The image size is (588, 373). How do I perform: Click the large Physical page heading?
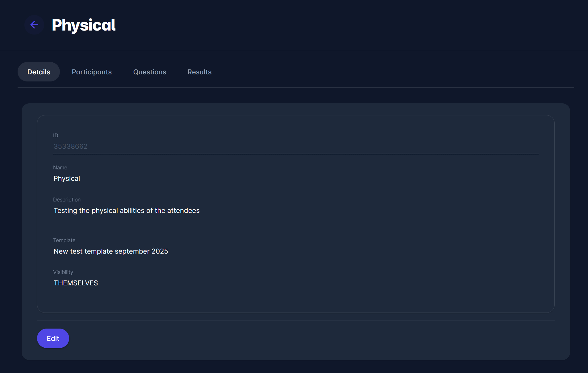pos(84,25)
